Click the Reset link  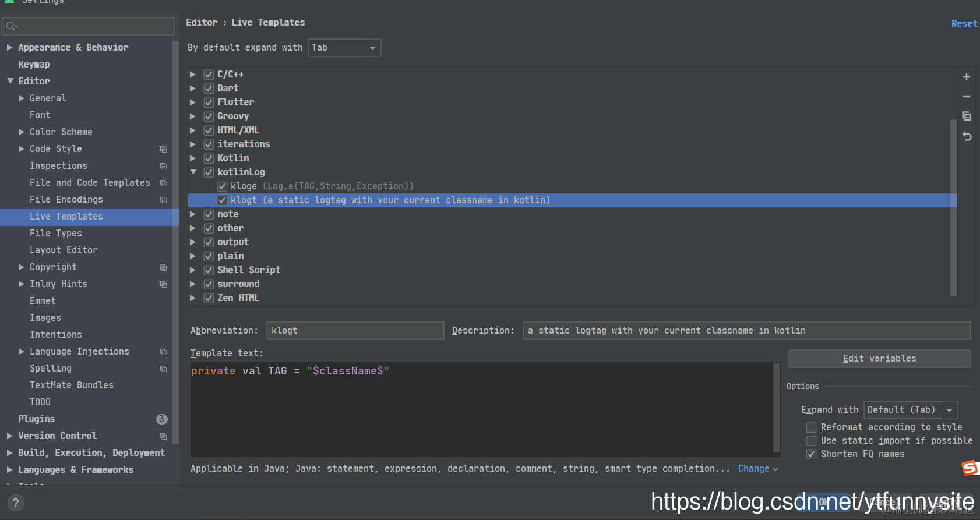[x=964, y=24]
